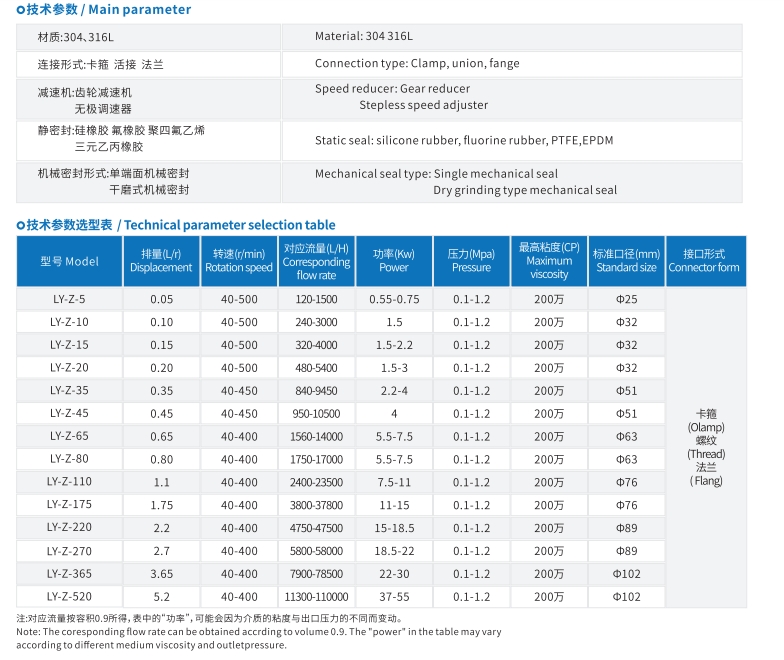Click the 'Corresponding flow rate' column header
Image resolution: width=784 pixels, height=660 pixels.
[316, 262]
